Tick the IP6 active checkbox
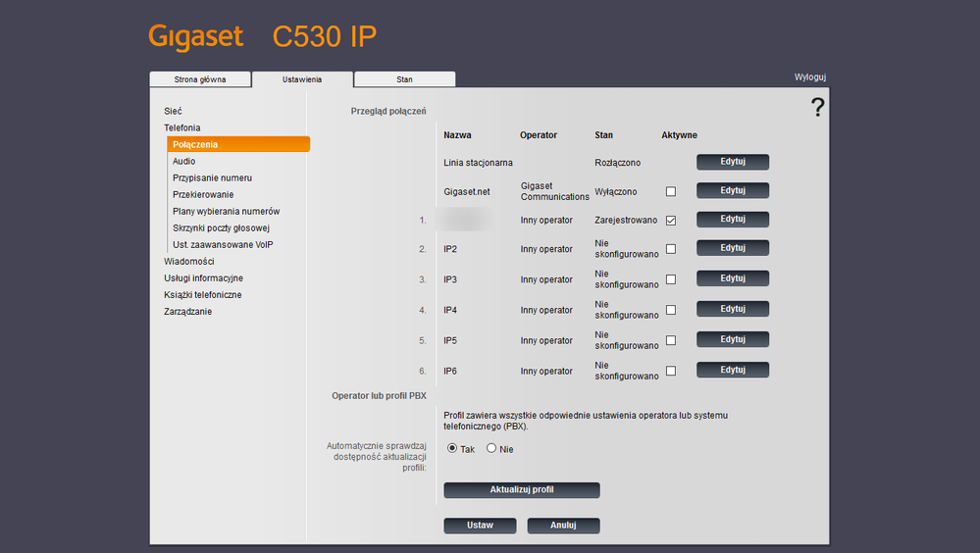This screenshot has height=553, width=980. (671, 371)
